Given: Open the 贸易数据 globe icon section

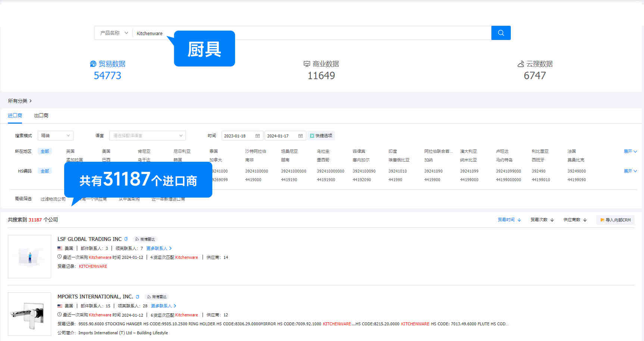Looking at the screenshot, I should click(x=93, y=64).
